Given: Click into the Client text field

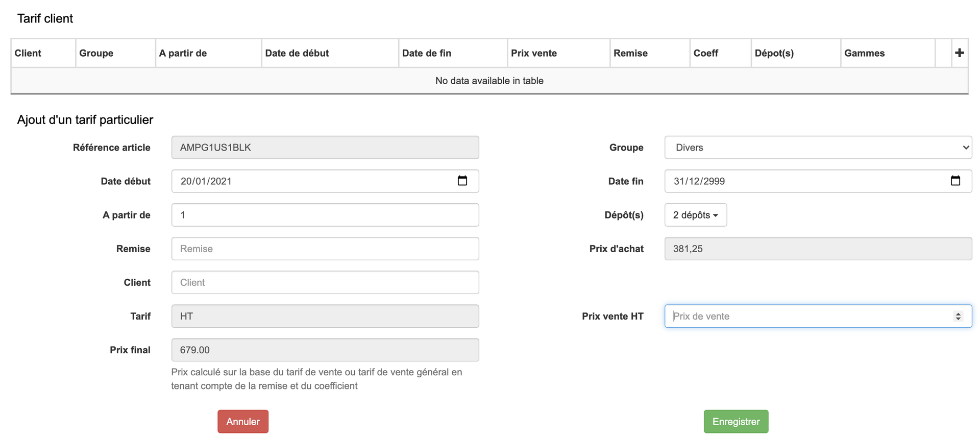Looking at the screenshot, I should [325, 282].
